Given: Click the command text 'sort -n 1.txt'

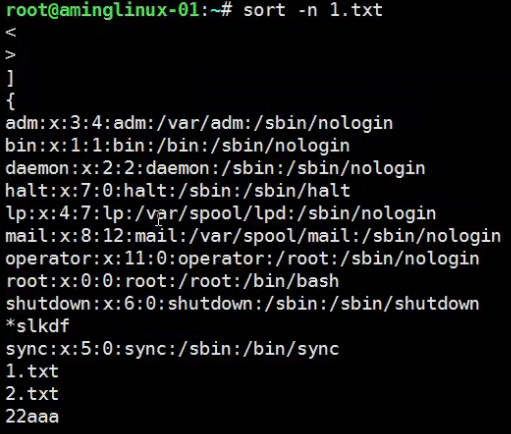Looking at the screenshot, I should pyautogui.click(x=313, y=10).
